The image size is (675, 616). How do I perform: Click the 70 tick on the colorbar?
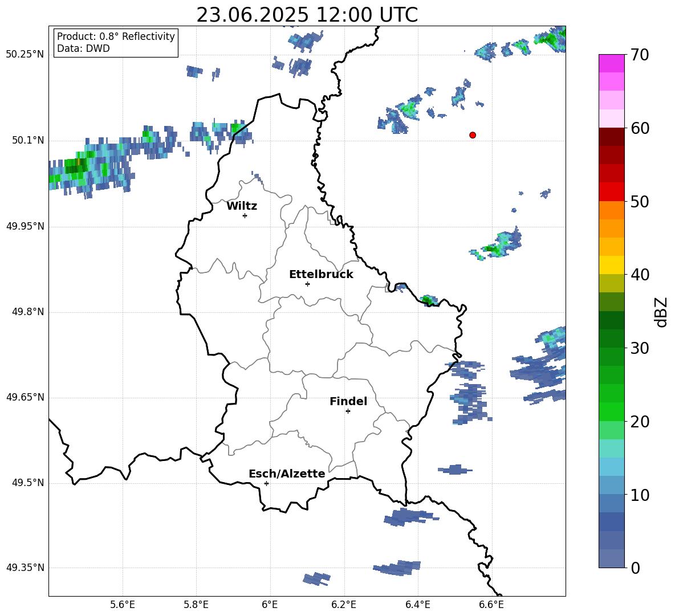(640, 55)
